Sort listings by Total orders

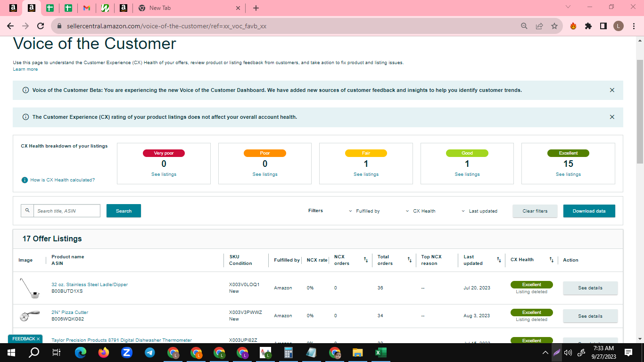pos(410,260)
